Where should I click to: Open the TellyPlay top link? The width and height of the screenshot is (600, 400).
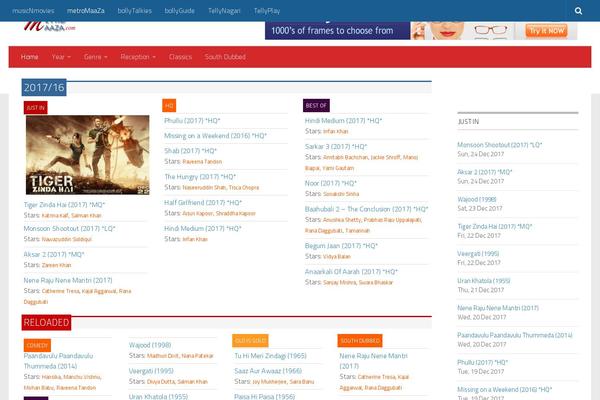pyautogui.click(x=267, y=11)
